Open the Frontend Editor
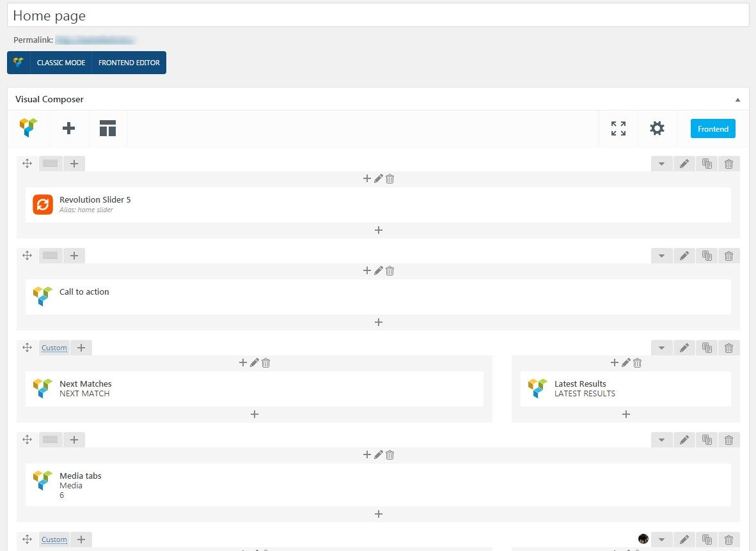 coord(129,63)
